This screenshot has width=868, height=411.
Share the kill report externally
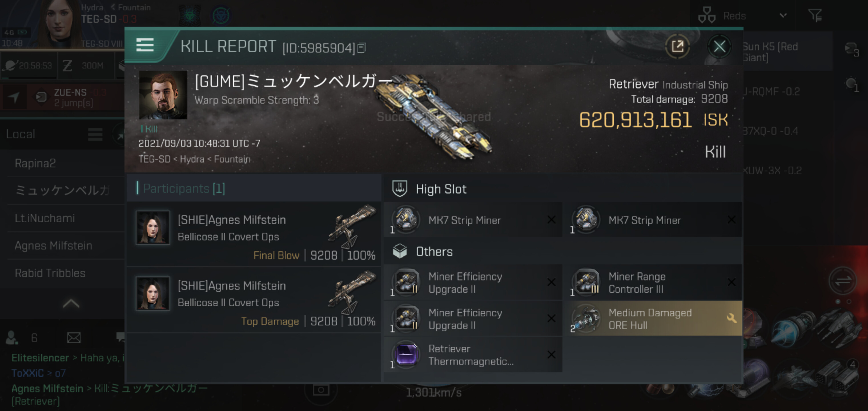point(677,46)
